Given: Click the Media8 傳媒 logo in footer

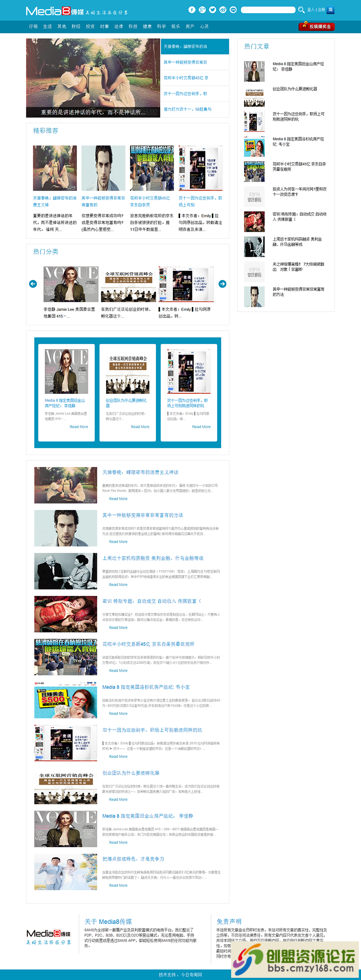Looking at the screenshot, I should click(x=48, y=936).
